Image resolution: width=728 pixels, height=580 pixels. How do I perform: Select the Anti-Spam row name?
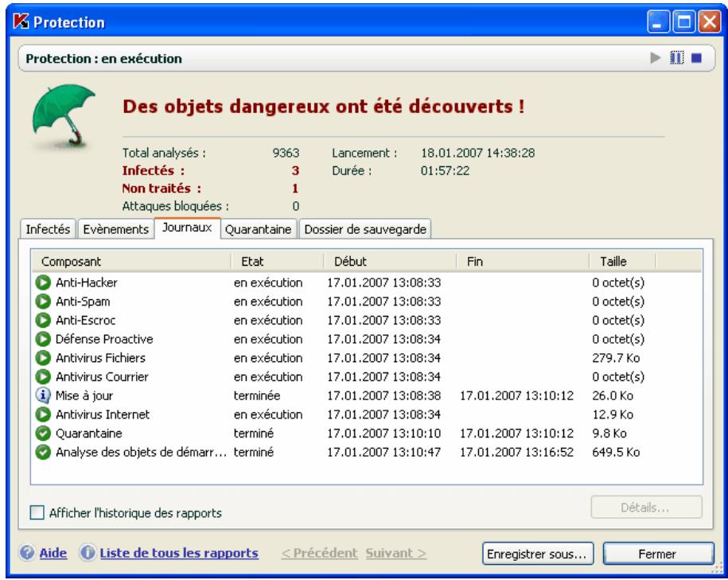(x=83, y=302)
